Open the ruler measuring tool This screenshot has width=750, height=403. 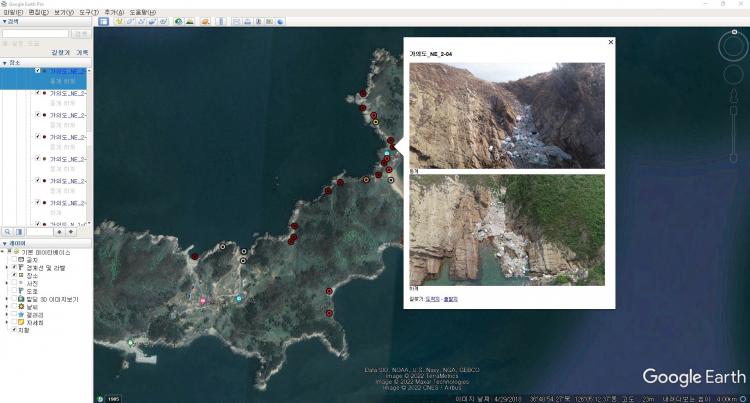pyautogui.click(x=221, y=22)
